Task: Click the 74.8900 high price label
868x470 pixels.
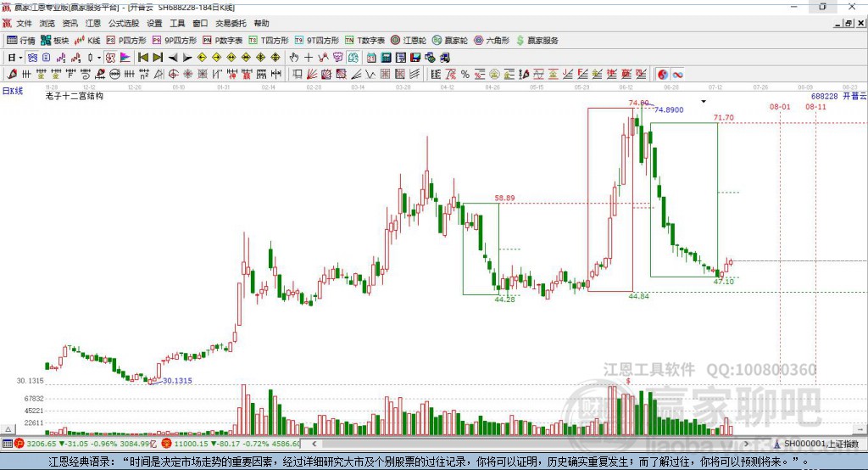Action: (669, 109)
